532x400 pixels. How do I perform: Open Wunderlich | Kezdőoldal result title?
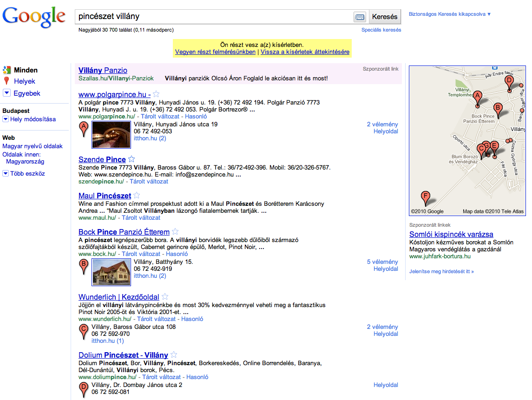point(119,297)
